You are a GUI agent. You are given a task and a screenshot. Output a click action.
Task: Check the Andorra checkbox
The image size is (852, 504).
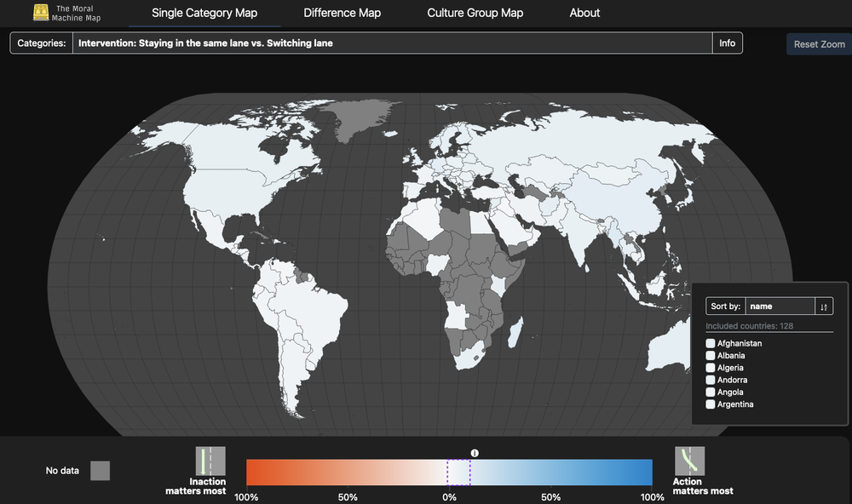711,381
